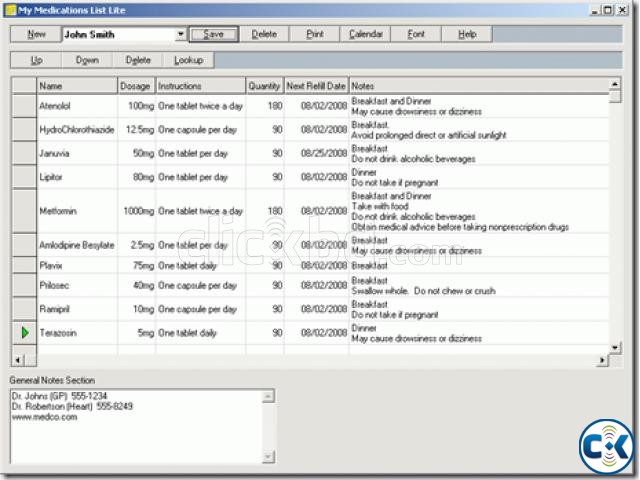
Task: Click the green arrow row indicator beside Terazosin
Action: [x=25, y=332]
